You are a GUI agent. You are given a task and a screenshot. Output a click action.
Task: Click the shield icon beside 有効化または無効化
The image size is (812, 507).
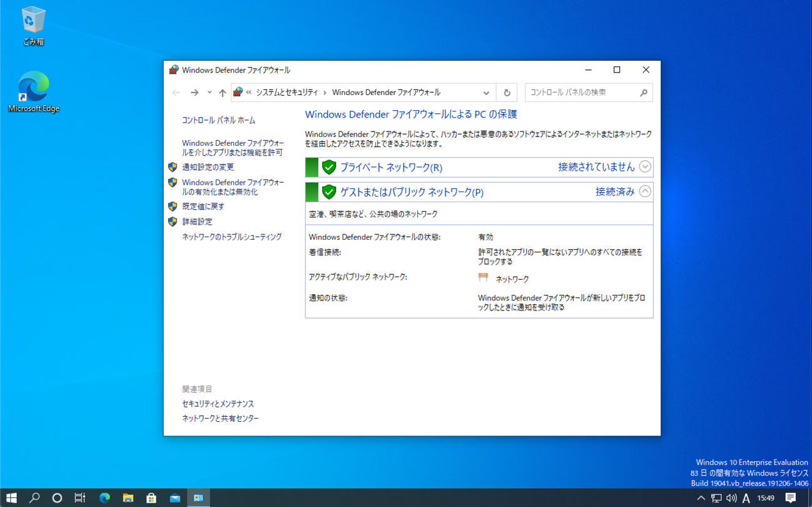click(x=173, y=183)
